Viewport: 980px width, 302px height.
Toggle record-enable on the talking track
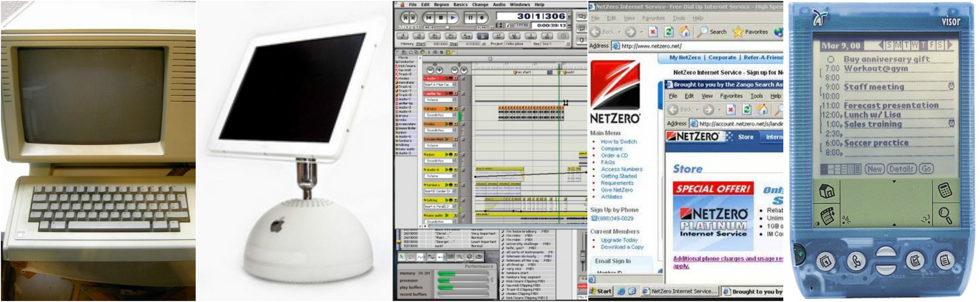[451, 200]
